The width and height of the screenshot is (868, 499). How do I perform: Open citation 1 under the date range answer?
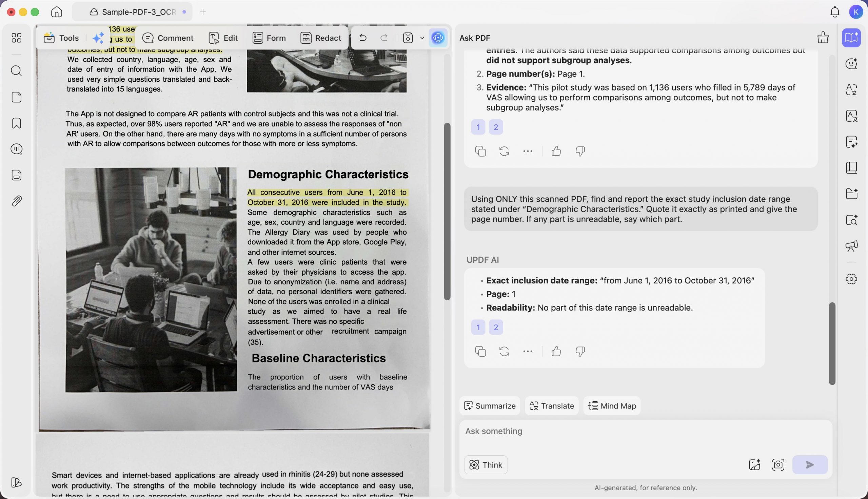pyautogui.click(x=478, y=327)
